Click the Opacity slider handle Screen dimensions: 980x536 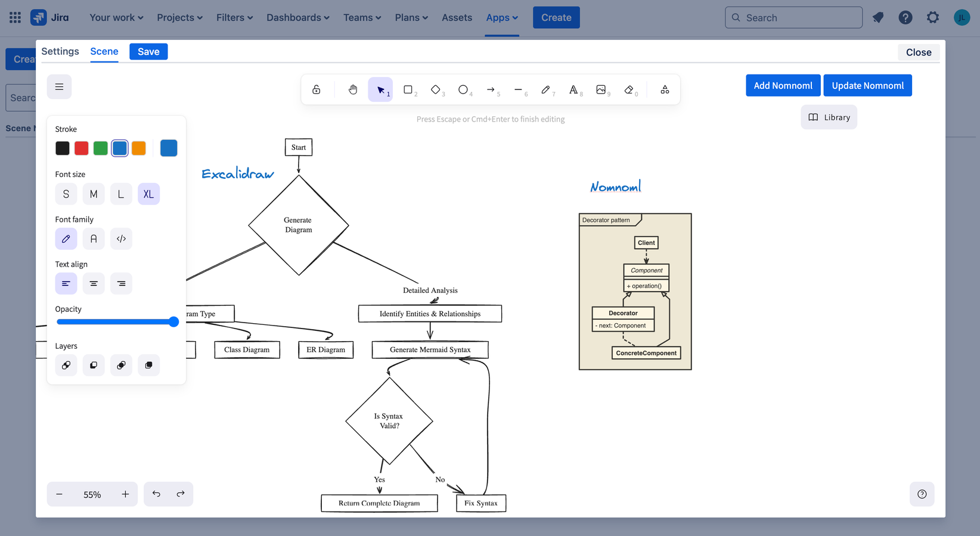[x=173, y=322]
